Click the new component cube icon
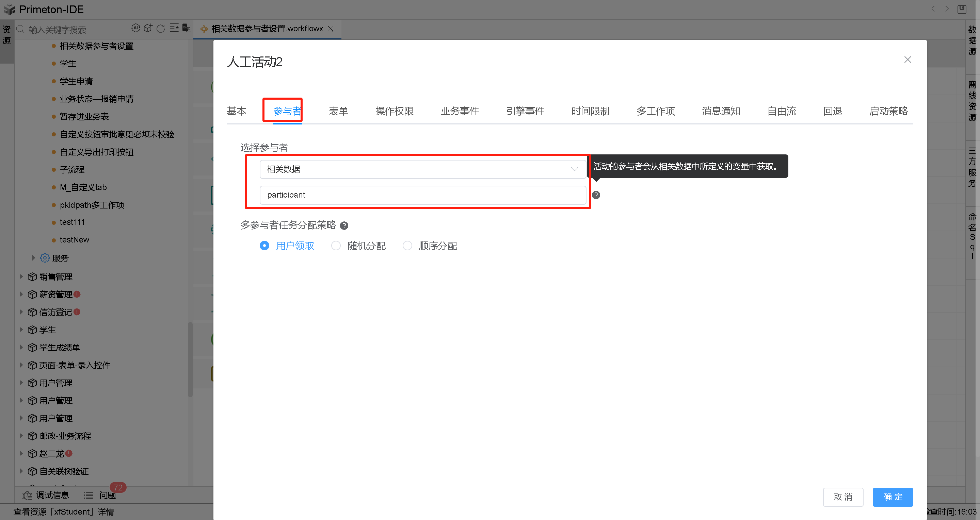The width and height of the screenshot is (980, 520). 148,28
